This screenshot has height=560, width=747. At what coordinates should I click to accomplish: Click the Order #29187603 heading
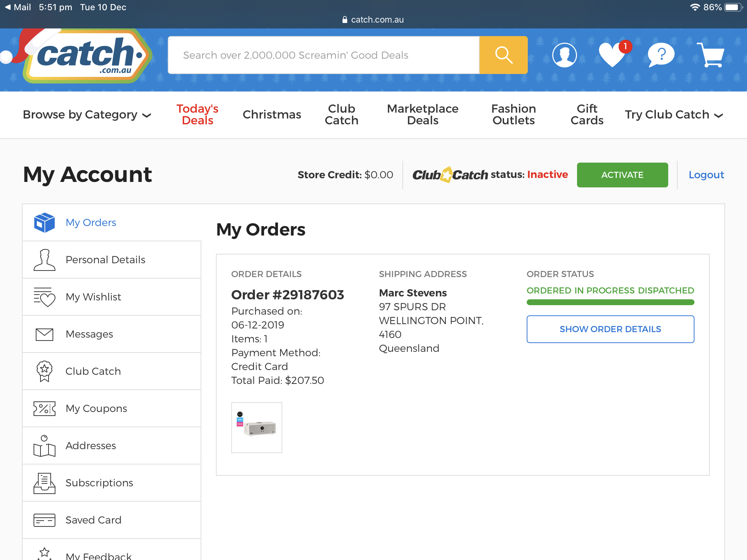[x=287, y=295]
